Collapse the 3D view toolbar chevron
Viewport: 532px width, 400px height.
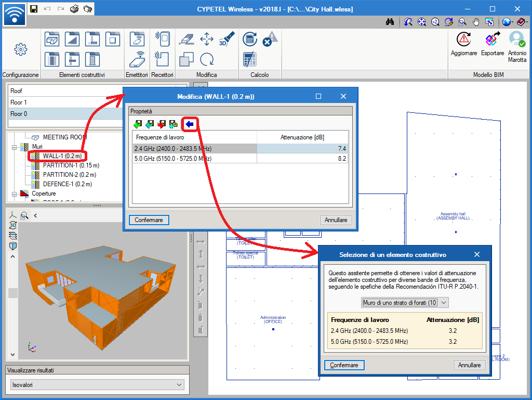(x=35, y=215)
